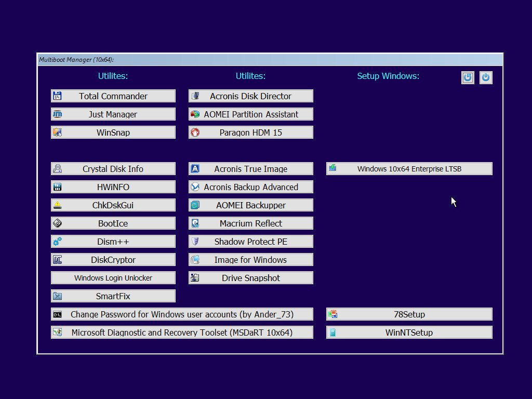Click the WinSnap icon
532x399 pixels.
tap(57, 132)
